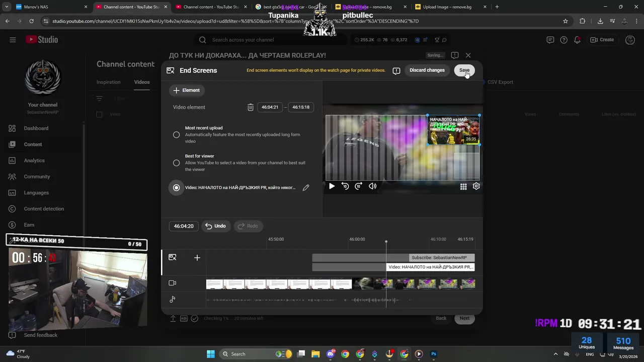This screenshot has width=644, height=362.
Task: Delete the video element with trash icon
Action: [x=251, y=107]
